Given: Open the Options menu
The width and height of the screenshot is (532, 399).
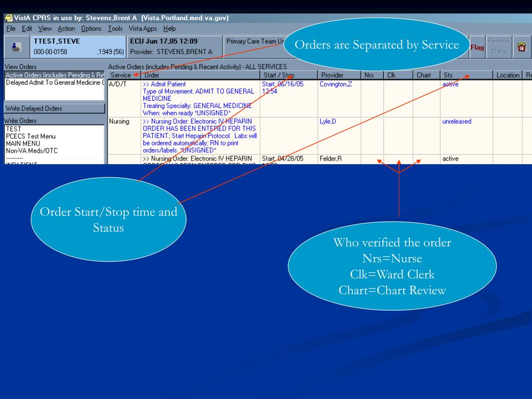Looking at the screenshot, I should pos(91,29).
